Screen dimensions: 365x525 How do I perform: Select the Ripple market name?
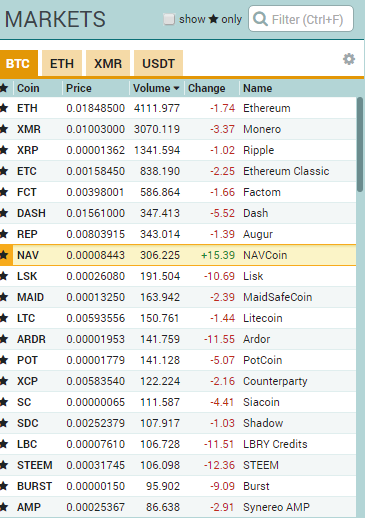click(x=259, y=150)
